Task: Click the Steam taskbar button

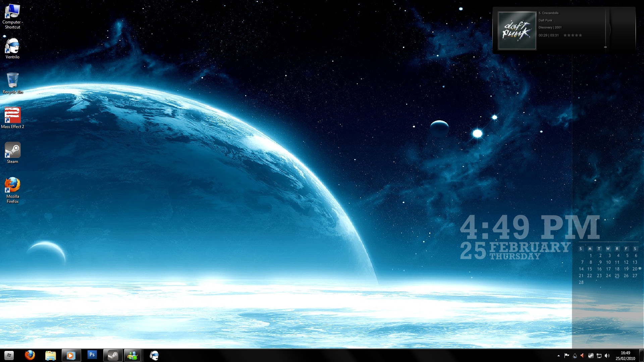Action: [x=112, y=355]
